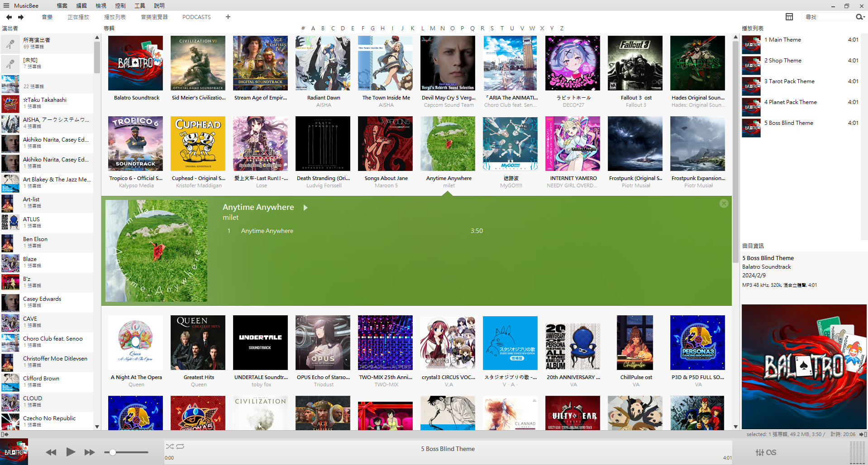Select artist Ben Elson

pos(47,242)
